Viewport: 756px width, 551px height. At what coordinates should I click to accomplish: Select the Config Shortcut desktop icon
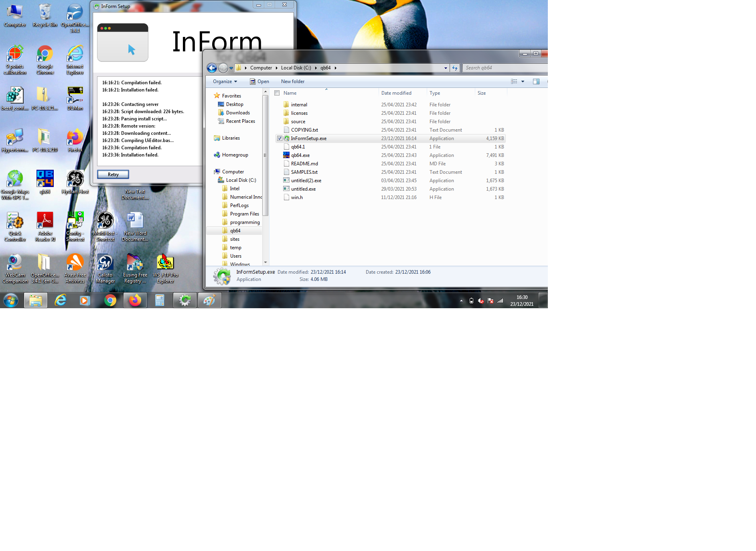(75, 227)
